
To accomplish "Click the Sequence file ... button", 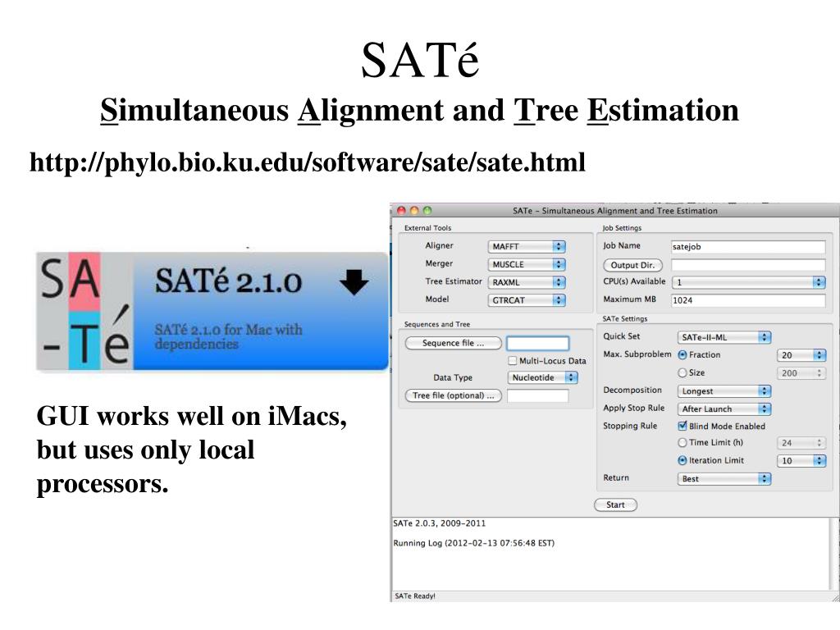I will 453,343.
